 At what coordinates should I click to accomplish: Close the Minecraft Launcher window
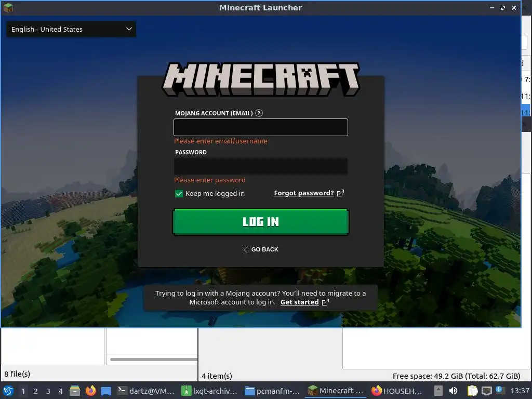pos(514,7)
